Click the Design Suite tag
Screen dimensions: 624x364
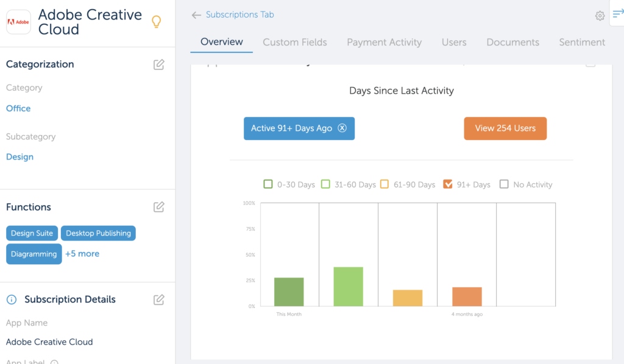coord(32,233)
